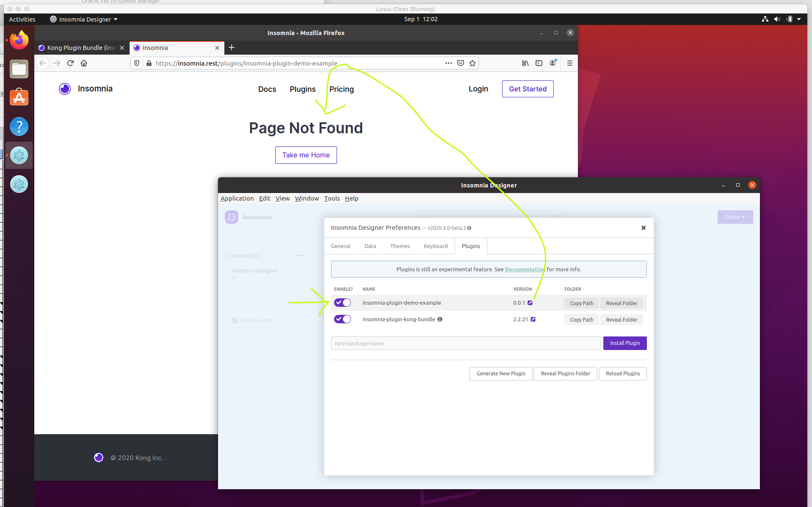Disable the insomnia-plugin-demo-example toggle
Viewport: 812px width, 507px height.
coord(342,303)
